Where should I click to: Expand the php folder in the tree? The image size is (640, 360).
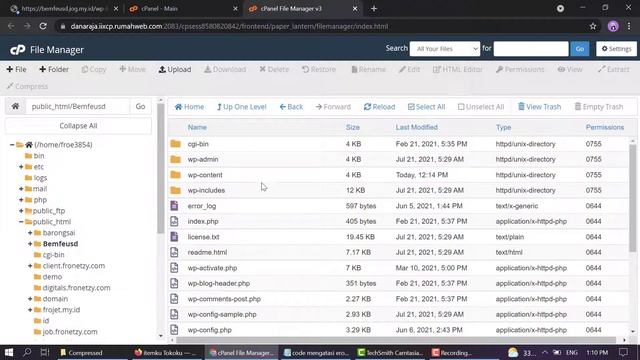click(21, 200)
